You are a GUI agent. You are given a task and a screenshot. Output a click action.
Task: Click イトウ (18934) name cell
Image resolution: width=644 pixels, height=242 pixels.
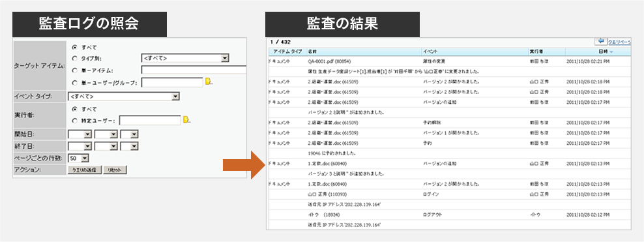point(324,215)
